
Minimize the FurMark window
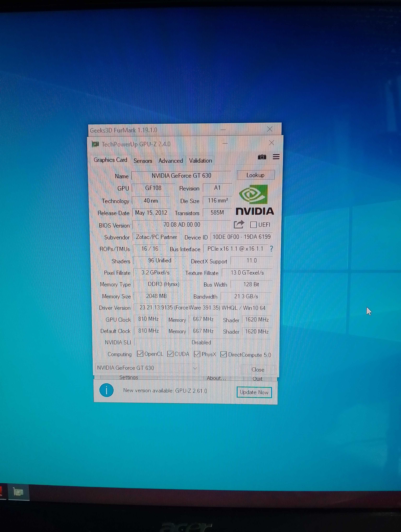[223, 130]
